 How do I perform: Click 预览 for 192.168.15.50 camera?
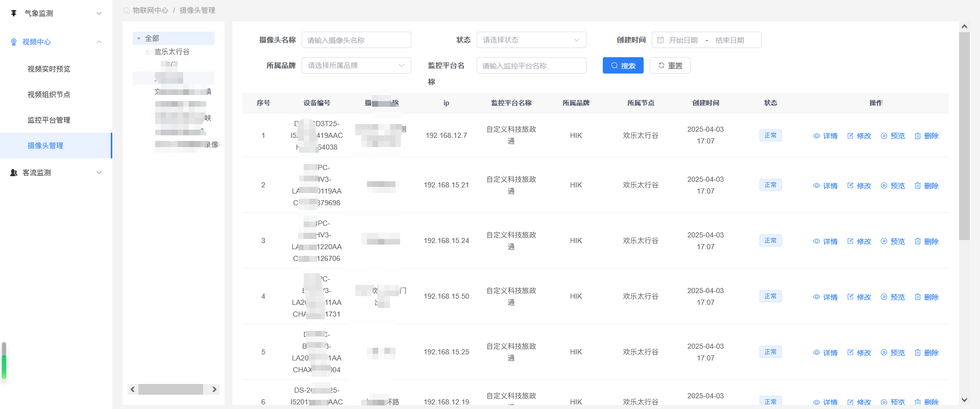[x=893, y=297]
